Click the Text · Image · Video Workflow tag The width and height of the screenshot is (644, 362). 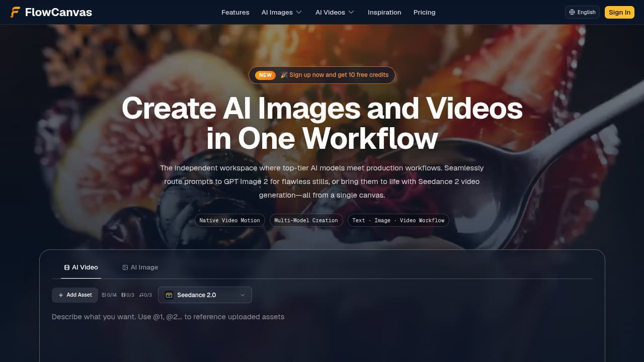pos(398,220)
